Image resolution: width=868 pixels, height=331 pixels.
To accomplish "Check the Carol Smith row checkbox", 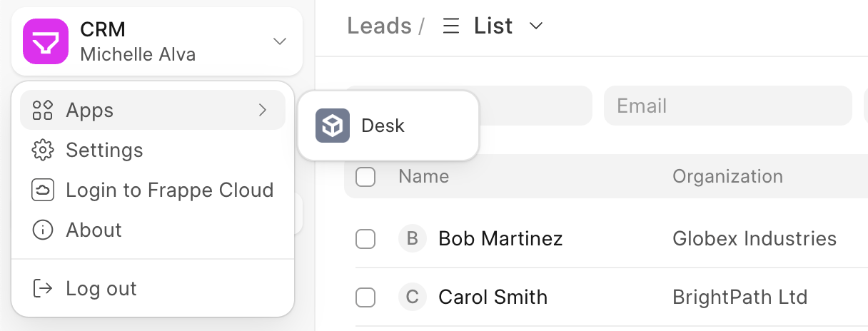I will 365,297.
